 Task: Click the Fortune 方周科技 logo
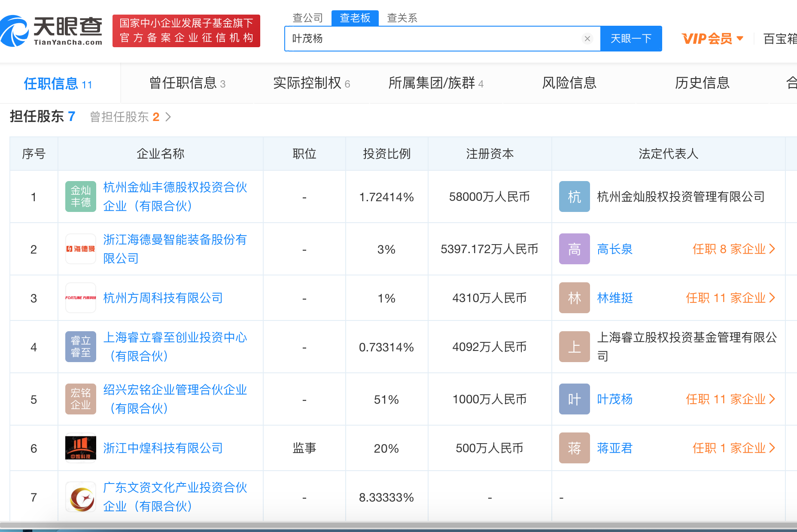point(81,298)
